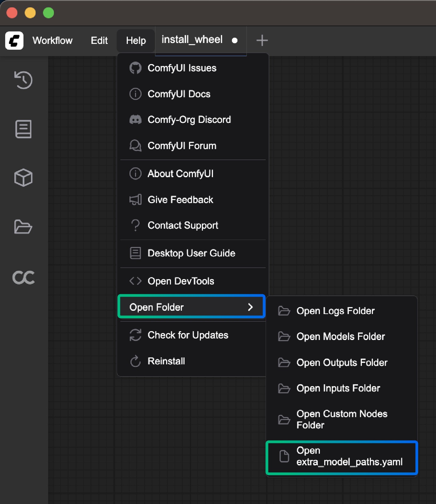Image resolution: width=436 pixels, height=504 pixels.
Task: Click the yellow minimize window button
Action: click(x=30, y=13)
